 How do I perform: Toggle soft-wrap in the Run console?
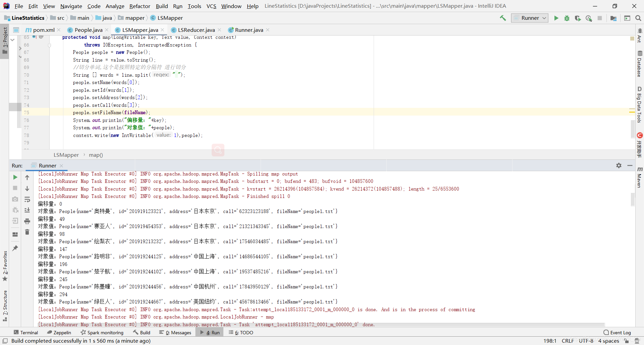(27, 200)
